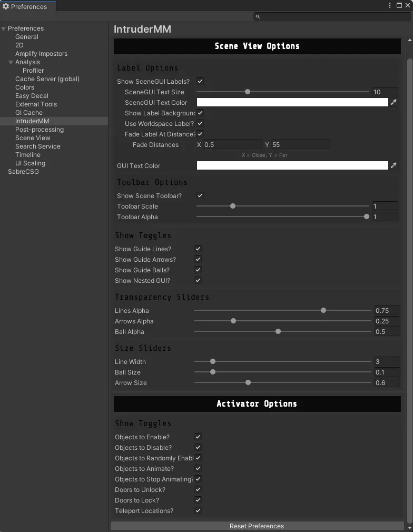413x532 pixels.
Task: Uncheck Objects to Animate
Action: pos(198,468)
